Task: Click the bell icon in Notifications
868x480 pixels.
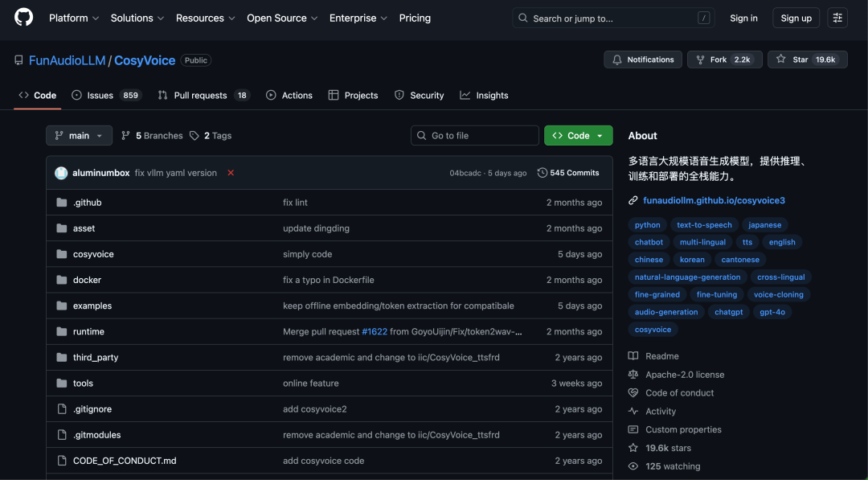Action: click(x=616, y=59)
